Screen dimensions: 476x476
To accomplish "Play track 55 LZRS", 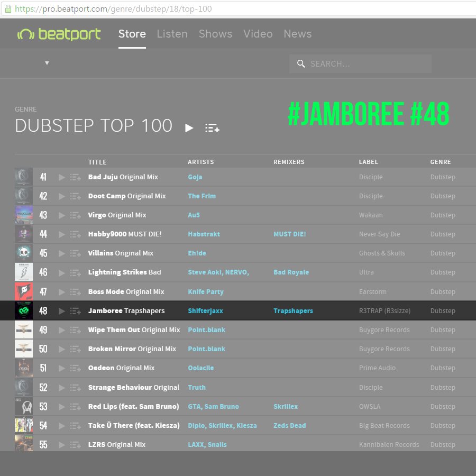I will (x=62, y=445).
